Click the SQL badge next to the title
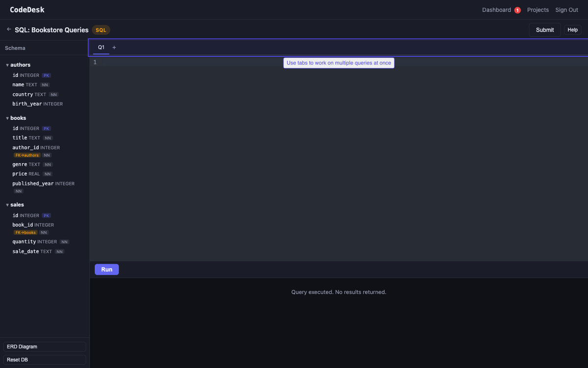Image resolution: width=588 pixels, height=368 pixels. [x=100, y=29]
